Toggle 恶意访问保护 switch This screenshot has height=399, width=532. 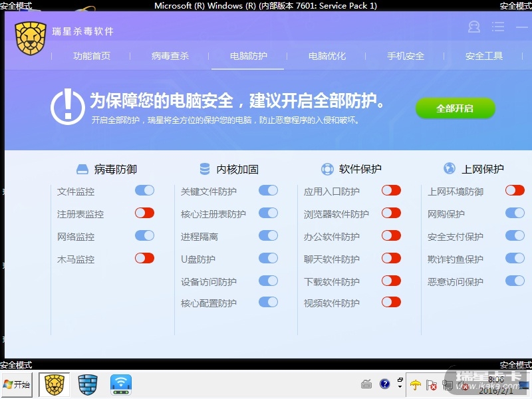coord(515,281)
